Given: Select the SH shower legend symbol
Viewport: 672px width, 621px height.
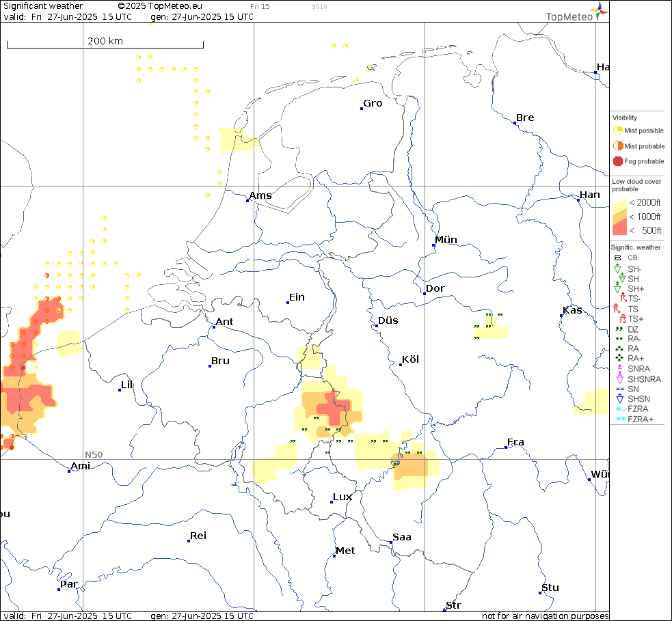Looking at the screenshot, I should pos(622,279).
